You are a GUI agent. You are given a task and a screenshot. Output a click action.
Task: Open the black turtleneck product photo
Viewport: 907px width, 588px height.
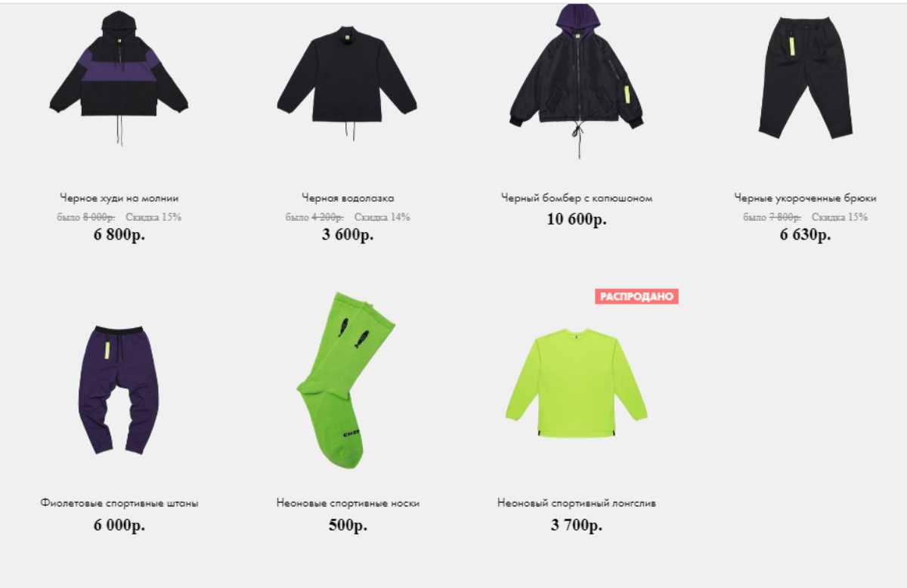pyautogui.click(x=347, y=82)
